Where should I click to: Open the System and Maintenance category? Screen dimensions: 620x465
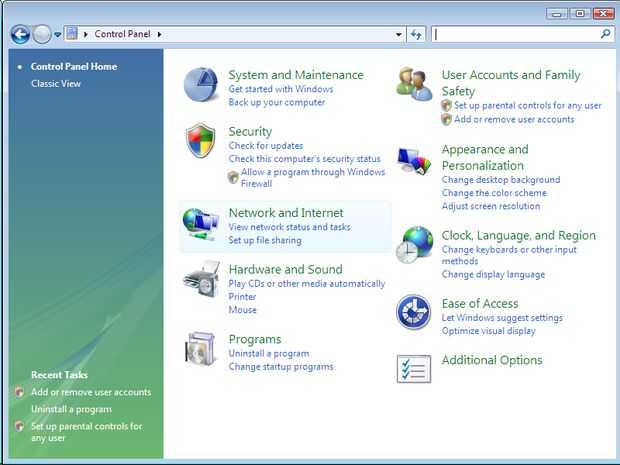click(296, 75)
